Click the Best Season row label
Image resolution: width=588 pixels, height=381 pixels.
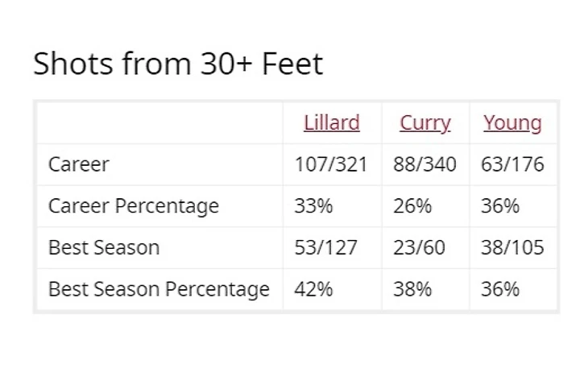tap(104, 247)
